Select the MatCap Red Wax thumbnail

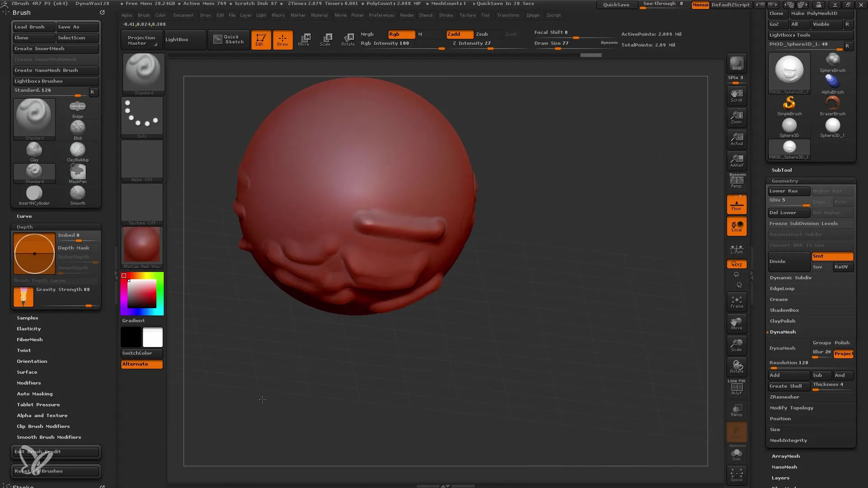pos(142,246)
